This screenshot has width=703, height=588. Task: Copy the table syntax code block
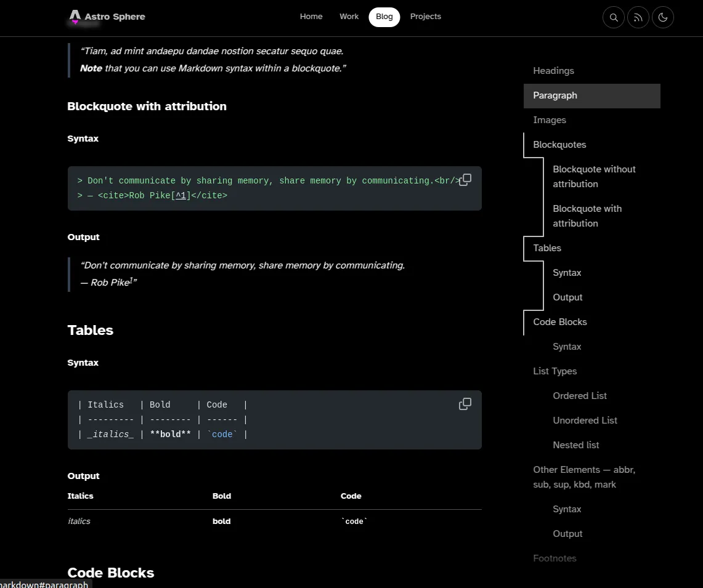[x=465, y=404]
